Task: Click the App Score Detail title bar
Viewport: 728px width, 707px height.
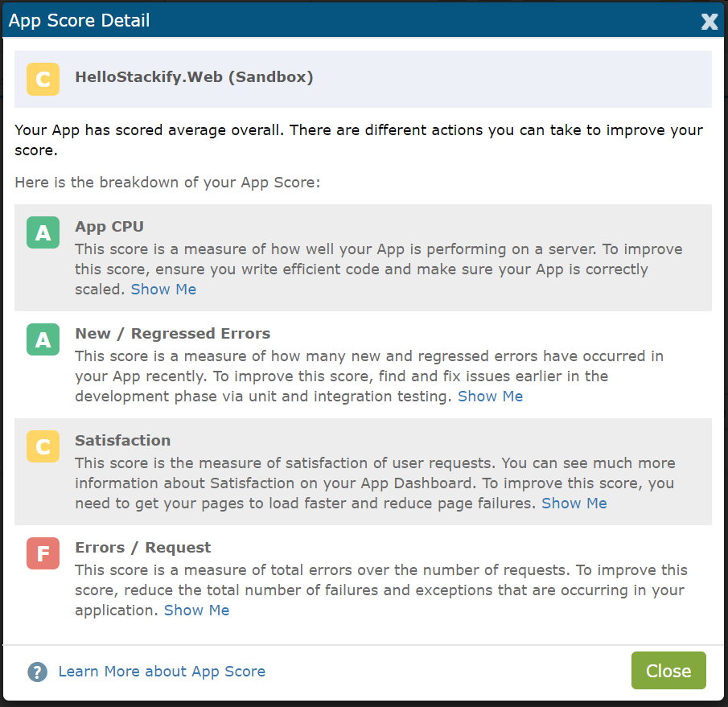Action: (x=364, y=20)
